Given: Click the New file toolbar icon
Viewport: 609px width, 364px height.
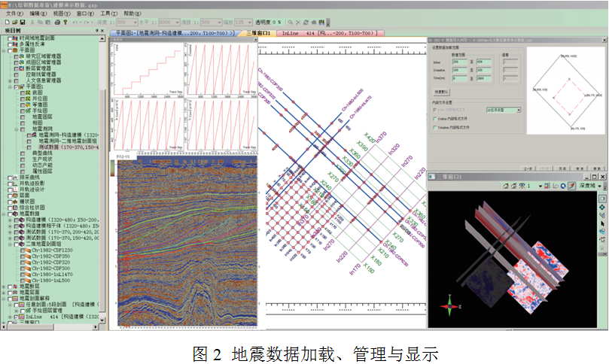Looking at the screenshot, I should pyautogui.click(x=7, y=22).
